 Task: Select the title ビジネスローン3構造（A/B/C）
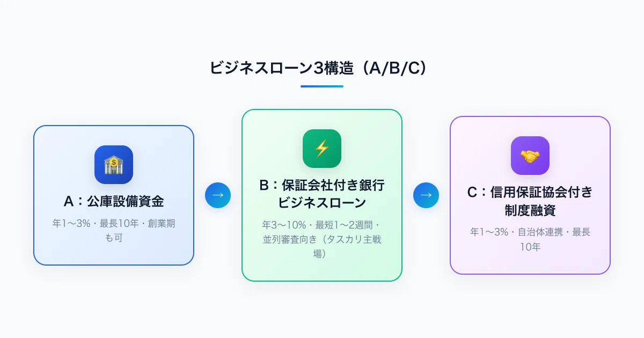click(x=322, y=68)
